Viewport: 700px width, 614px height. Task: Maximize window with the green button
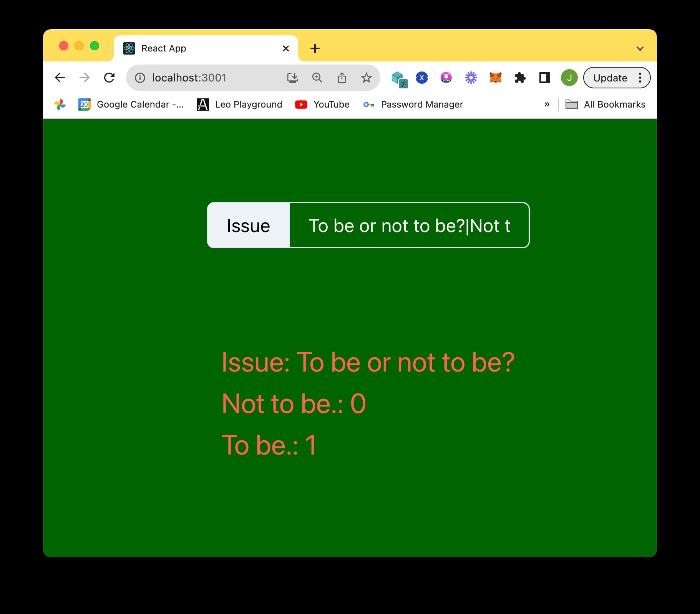coord(95,46)
